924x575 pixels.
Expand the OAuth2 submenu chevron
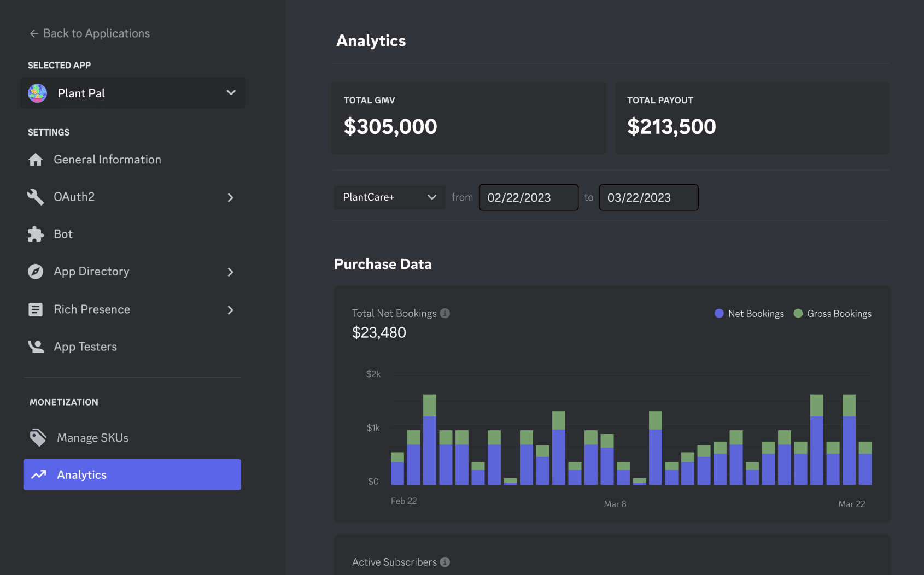(x=230, y=197)
